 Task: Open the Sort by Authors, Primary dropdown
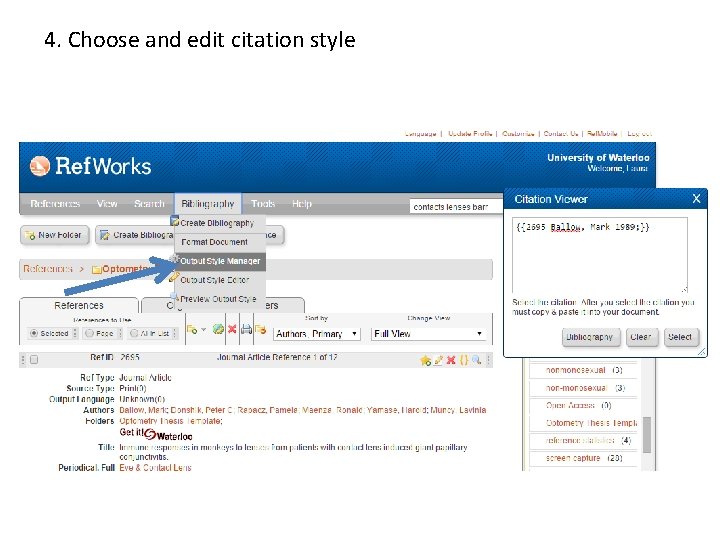click(317, 334)
